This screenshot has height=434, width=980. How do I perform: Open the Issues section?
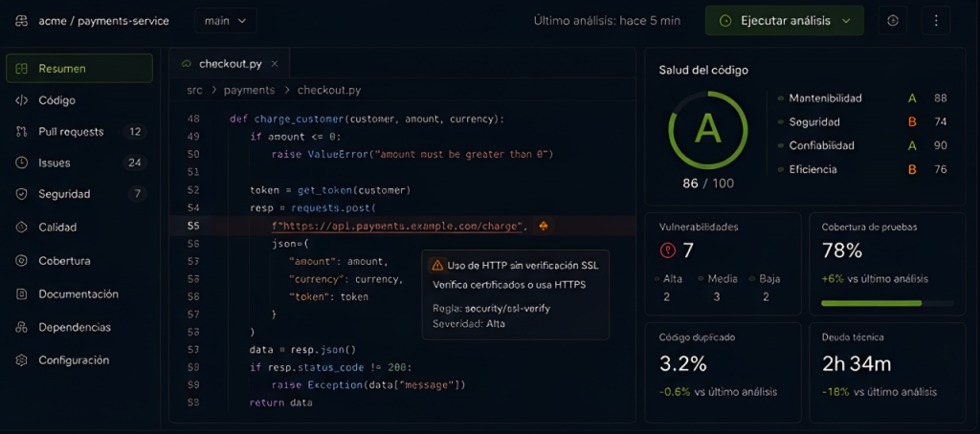point(79,163)
